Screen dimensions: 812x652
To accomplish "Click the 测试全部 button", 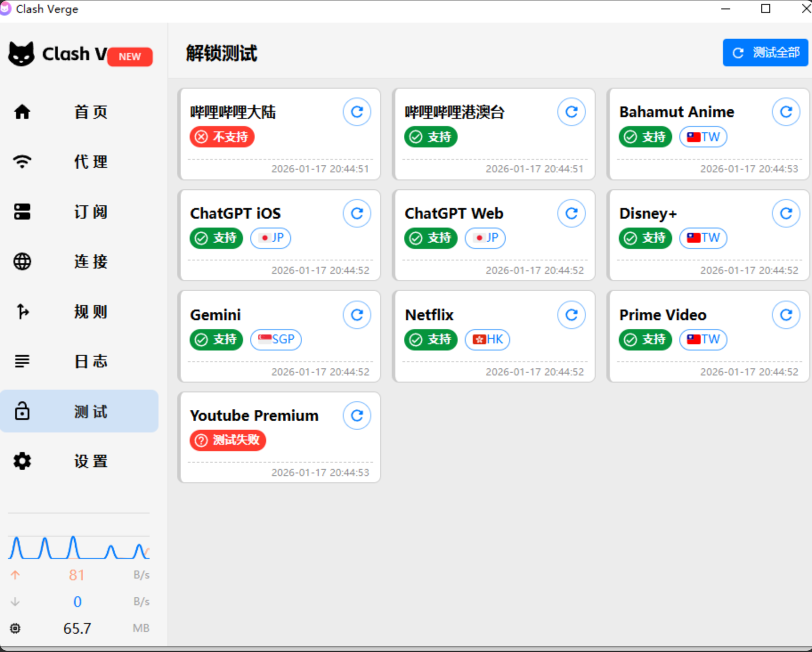I will click(765, 52).
